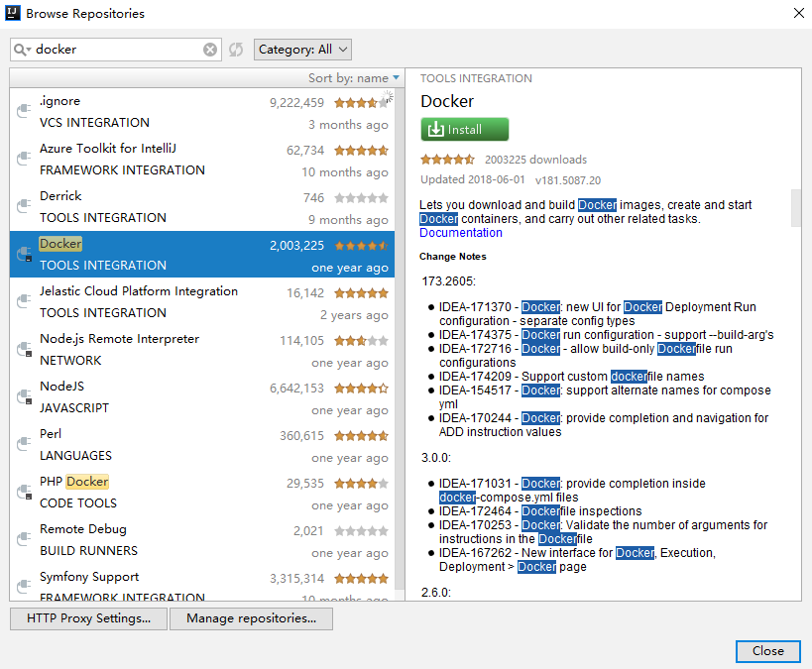
Task: Click the docker search input field
Action: (118, 50)
